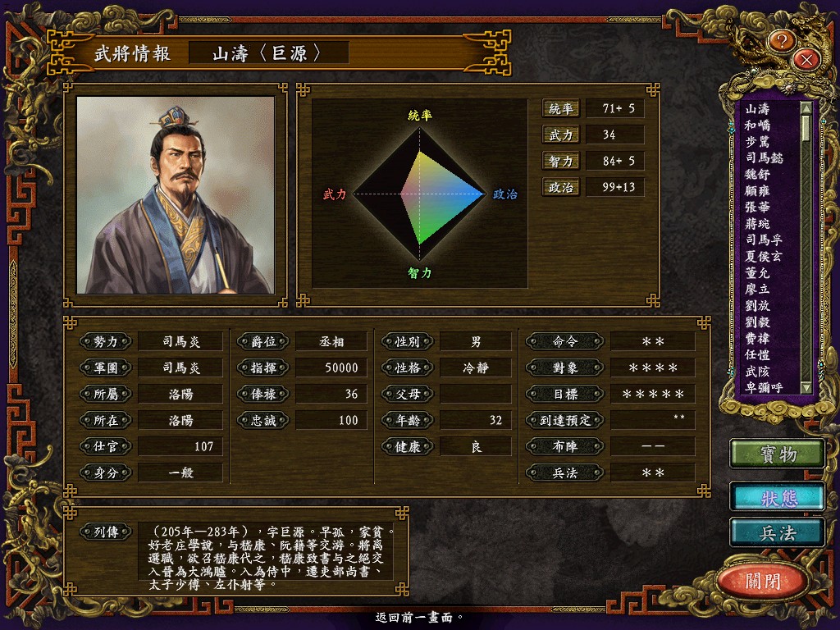The image size is (840, 630).
Task: Click the 智力 intelligence stat label
Action: tap(560, 162)
